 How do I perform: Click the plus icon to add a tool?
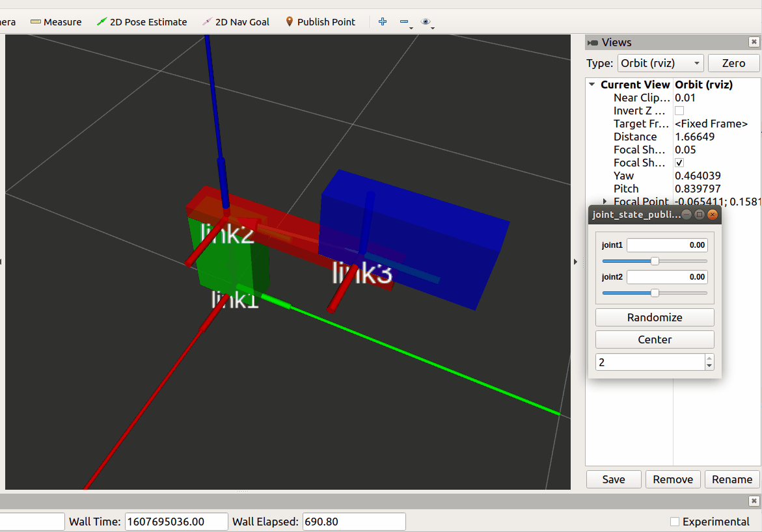[x=382, y=21]
